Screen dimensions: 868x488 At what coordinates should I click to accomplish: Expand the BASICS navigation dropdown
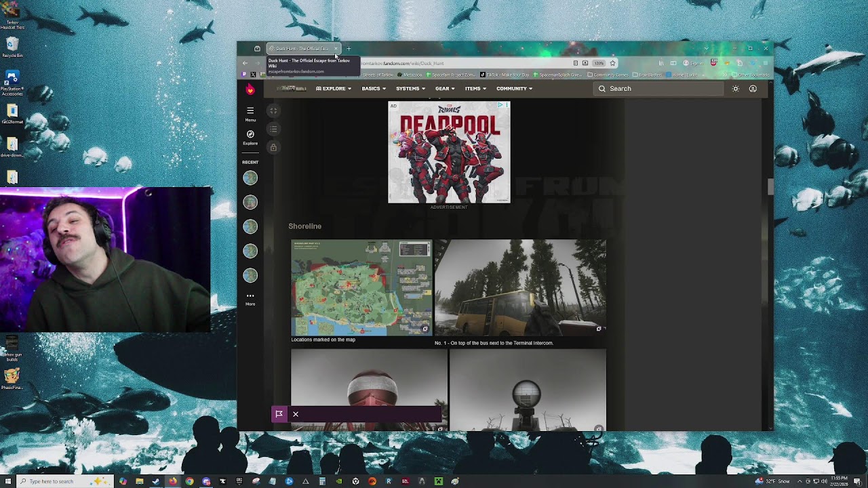(x=374, y=89)
